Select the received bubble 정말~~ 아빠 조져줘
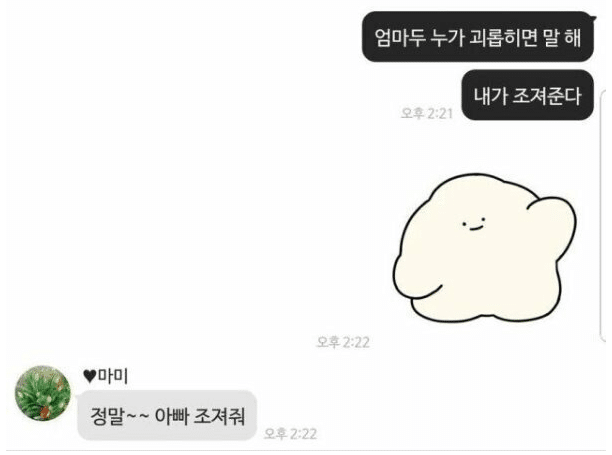612x455 pixels. (167, 416)
